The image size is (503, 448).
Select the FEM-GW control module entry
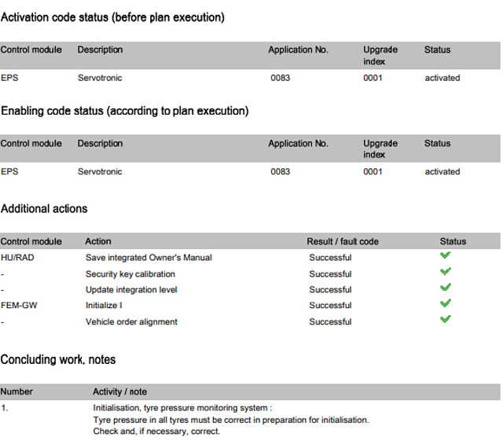[x=19, y=305]
